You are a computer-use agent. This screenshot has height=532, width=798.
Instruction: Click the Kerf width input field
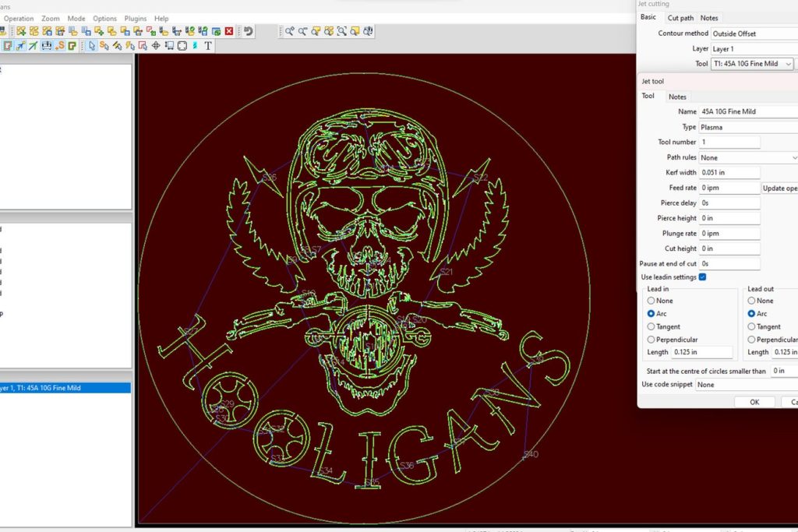[x=729, y=173]
